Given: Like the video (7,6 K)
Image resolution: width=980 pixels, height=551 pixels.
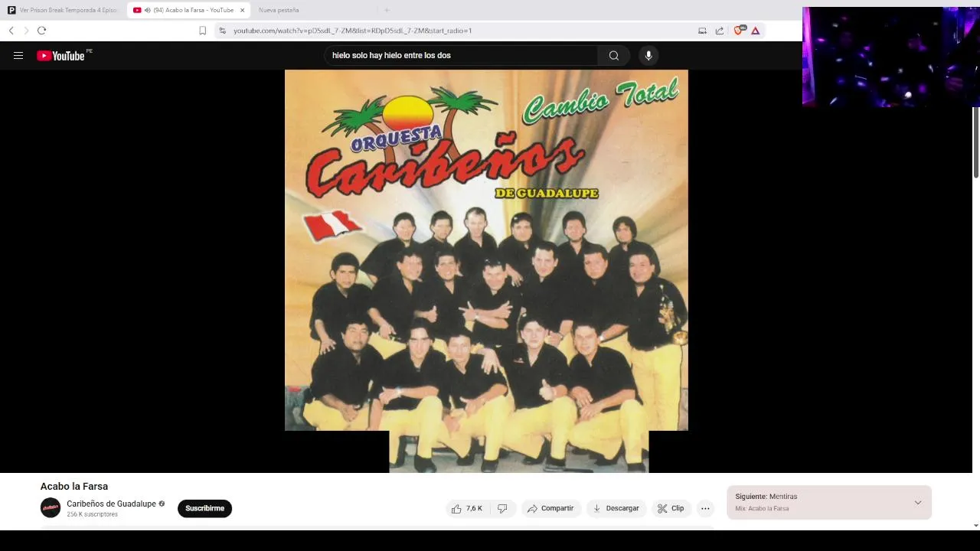Looking at the screenshot, I should 467,508.
